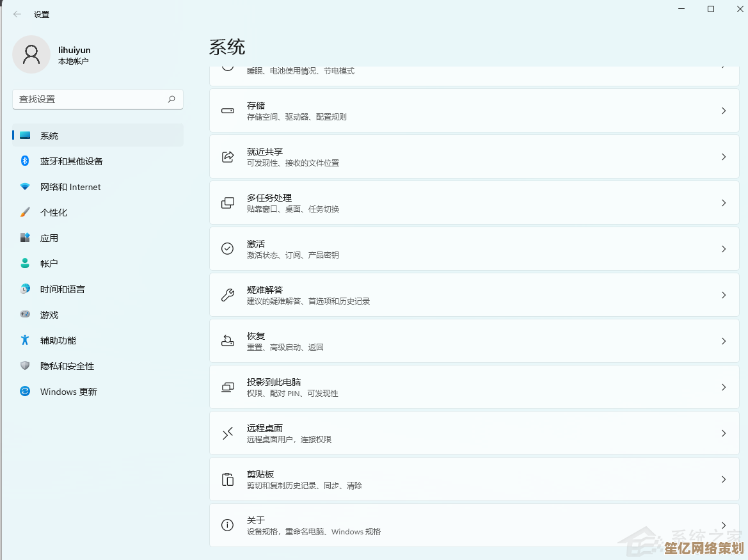748x560 pixels.
Task: Click the About (关于) info icon
Action: 228,525
